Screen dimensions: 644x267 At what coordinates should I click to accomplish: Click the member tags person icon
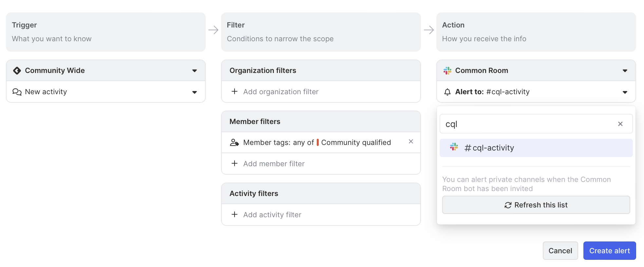pos(234,143)
